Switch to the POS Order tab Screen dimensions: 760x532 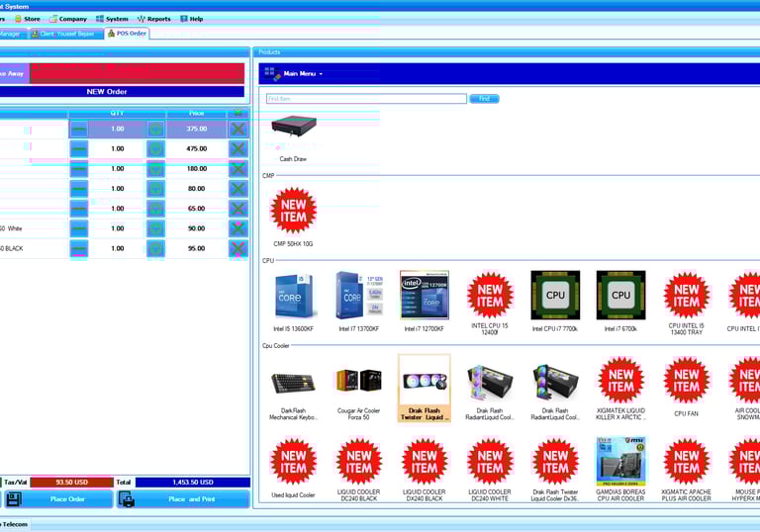pyautogui.click(x=127, y=34)
